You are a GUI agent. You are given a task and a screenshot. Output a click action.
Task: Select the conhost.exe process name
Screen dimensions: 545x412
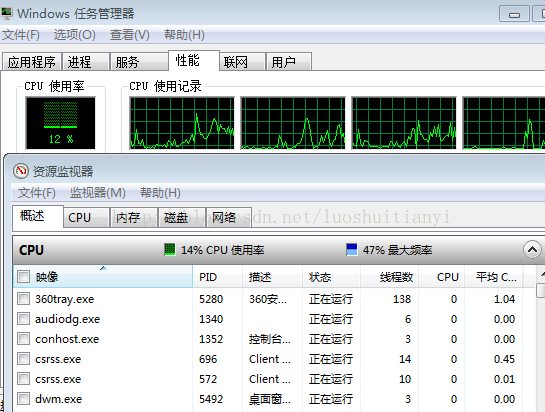click(67, 339)
